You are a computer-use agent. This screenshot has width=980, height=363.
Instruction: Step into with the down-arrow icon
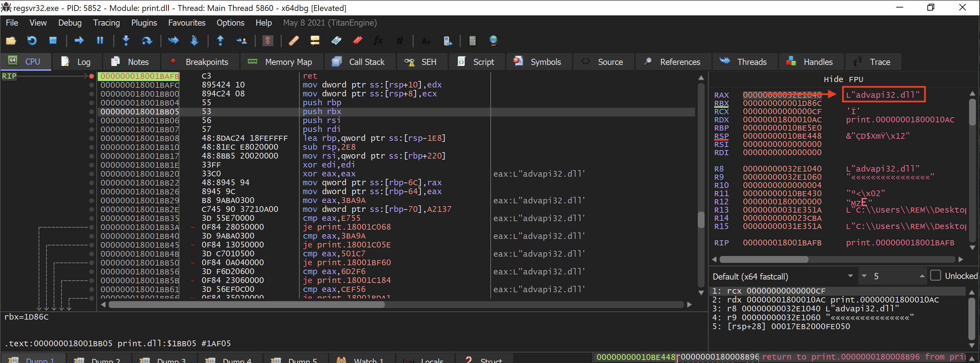point(126,40)
